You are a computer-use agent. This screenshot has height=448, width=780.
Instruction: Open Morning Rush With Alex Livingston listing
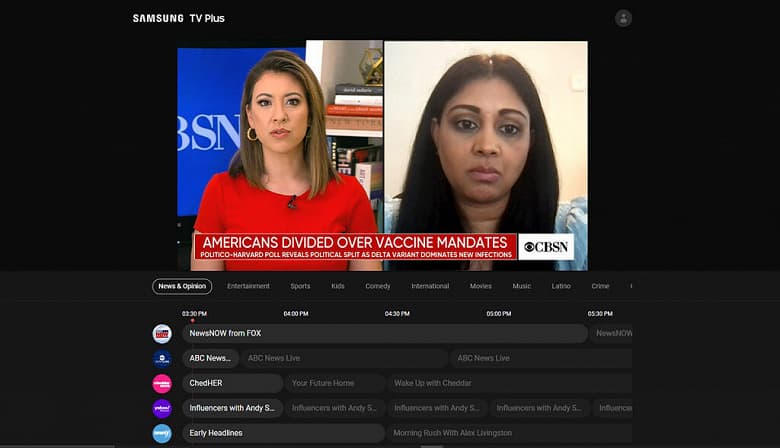coord(508,433)
